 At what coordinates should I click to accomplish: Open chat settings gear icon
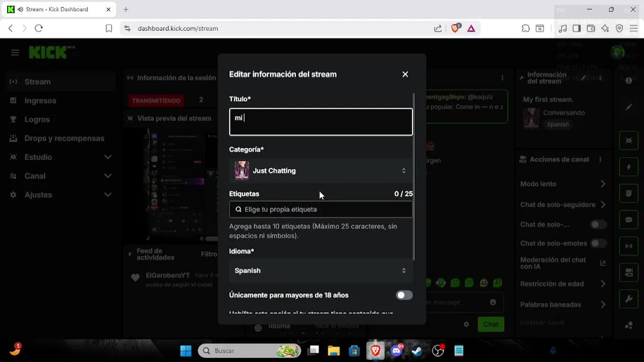point(466,324)
